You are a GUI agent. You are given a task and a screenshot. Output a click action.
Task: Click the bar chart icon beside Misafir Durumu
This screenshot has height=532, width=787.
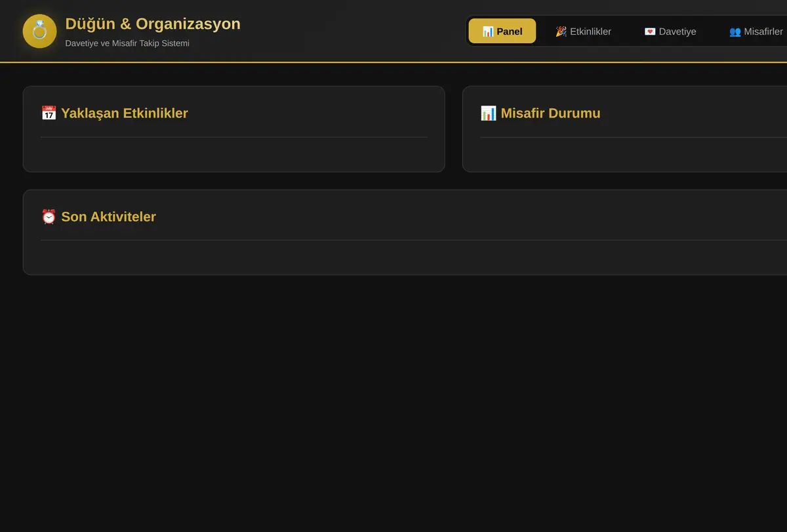click(x=488, y=113)
